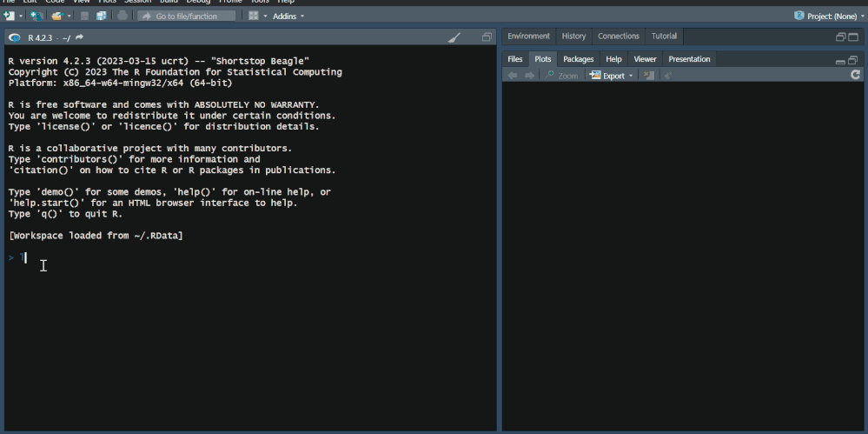Maximize the Plots pane

(853, 60)
